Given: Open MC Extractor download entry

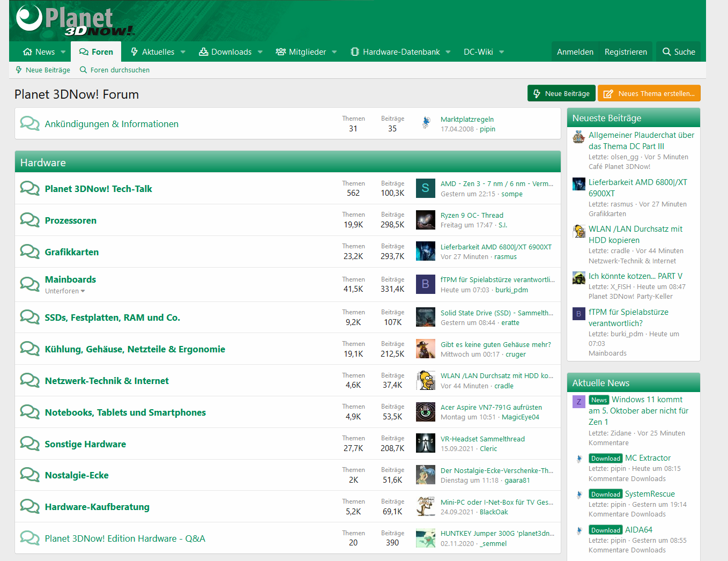Looking at the screenshot, I should coord(648,458).
